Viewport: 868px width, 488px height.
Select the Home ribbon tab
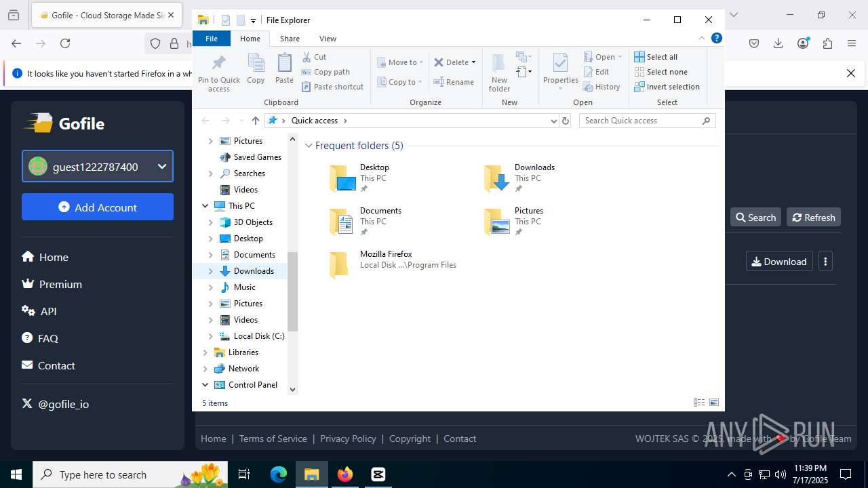pos(250,39)
